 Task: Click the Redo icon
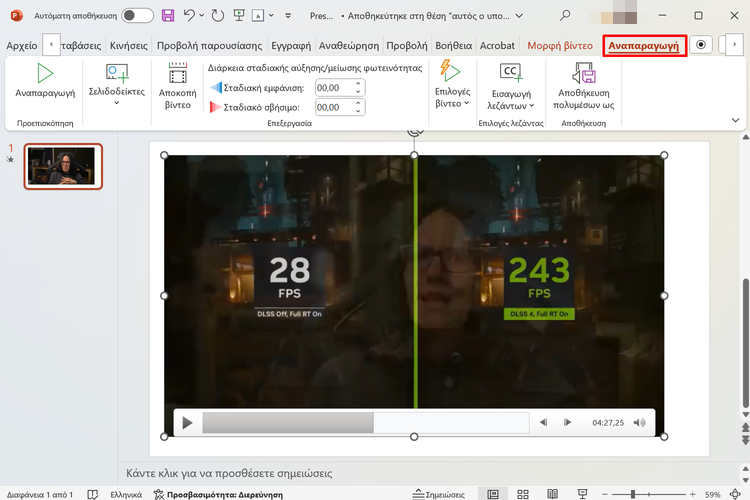click(x=218, y=15)
